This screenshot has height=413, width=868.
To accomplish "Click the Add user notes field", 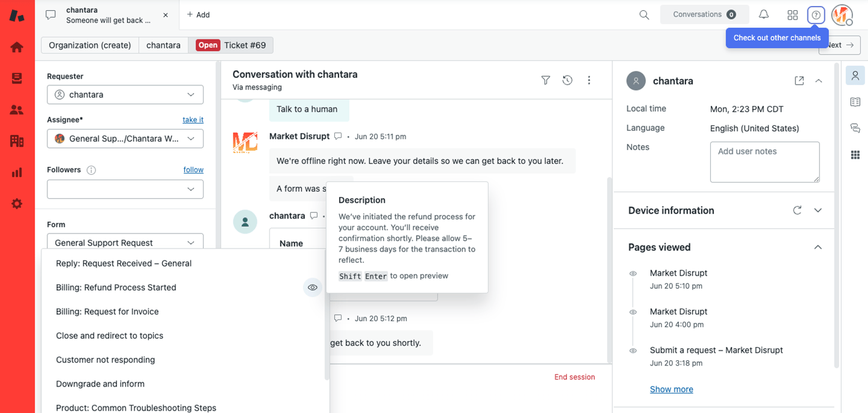I will [764, 161].
